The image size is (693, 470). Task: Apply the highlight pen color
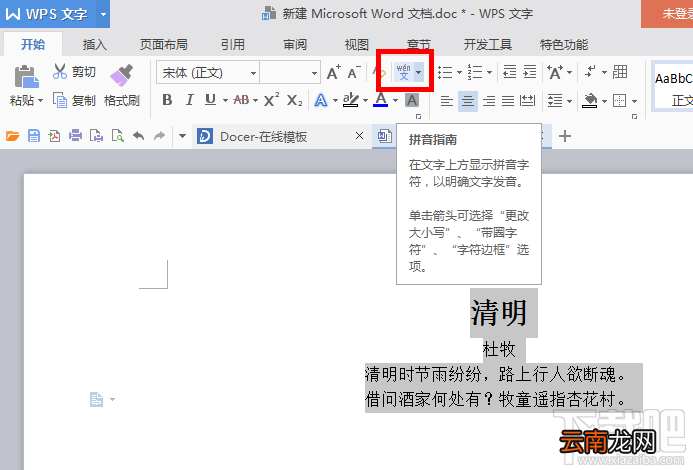[351, 100]
